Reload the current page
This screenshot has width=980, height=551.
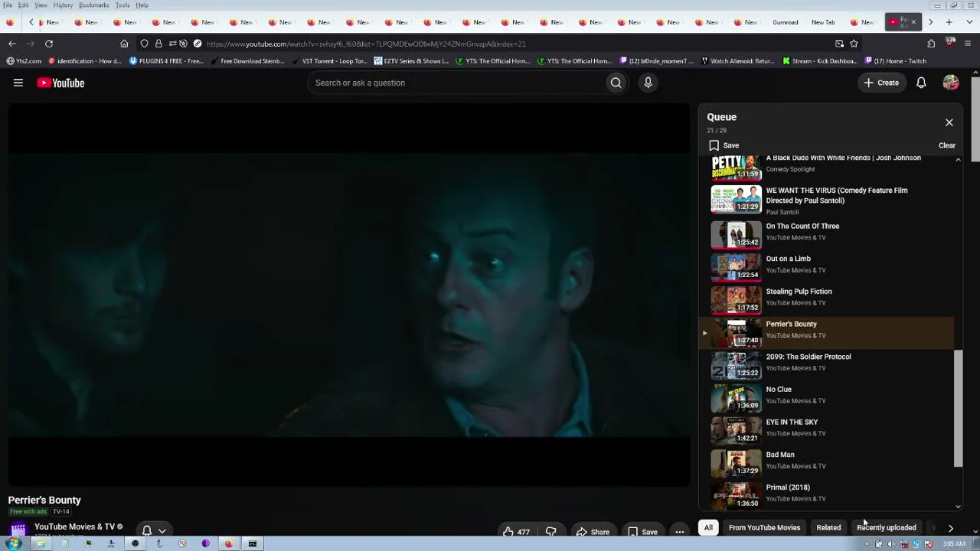point(49,44)
